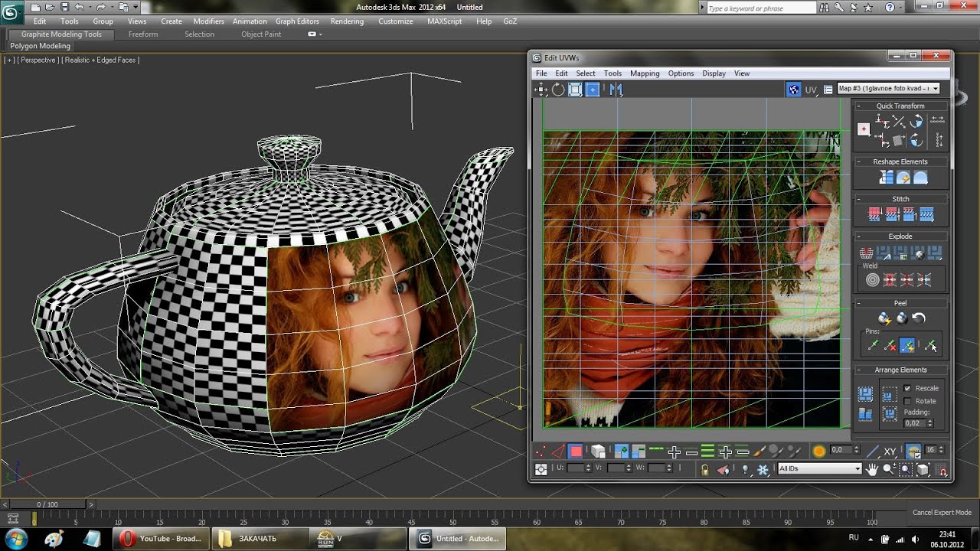Switch to the Object Paint ribbon tab
Viewport: 980px width, 551px height.
[261, 34]
